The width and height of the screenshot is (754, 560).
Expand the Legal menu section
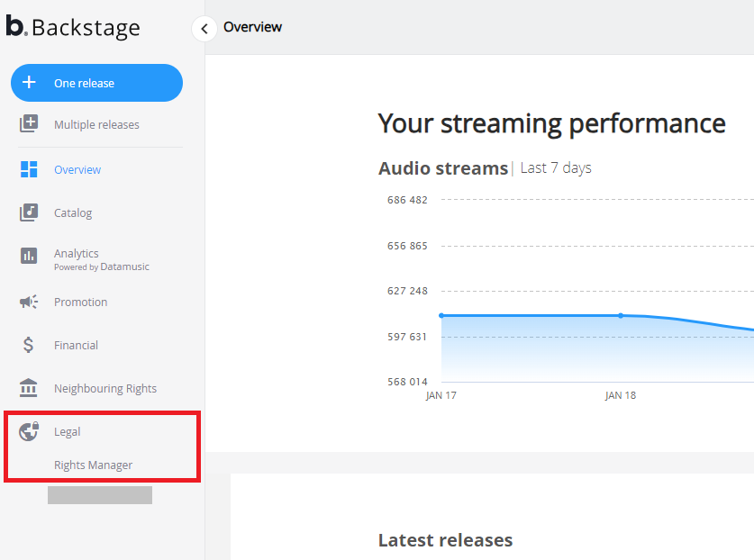(68, 432)
